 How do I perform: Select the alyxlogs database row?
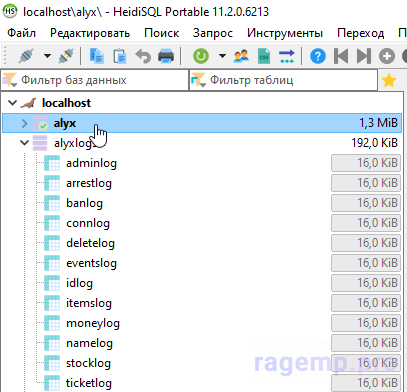202,143
